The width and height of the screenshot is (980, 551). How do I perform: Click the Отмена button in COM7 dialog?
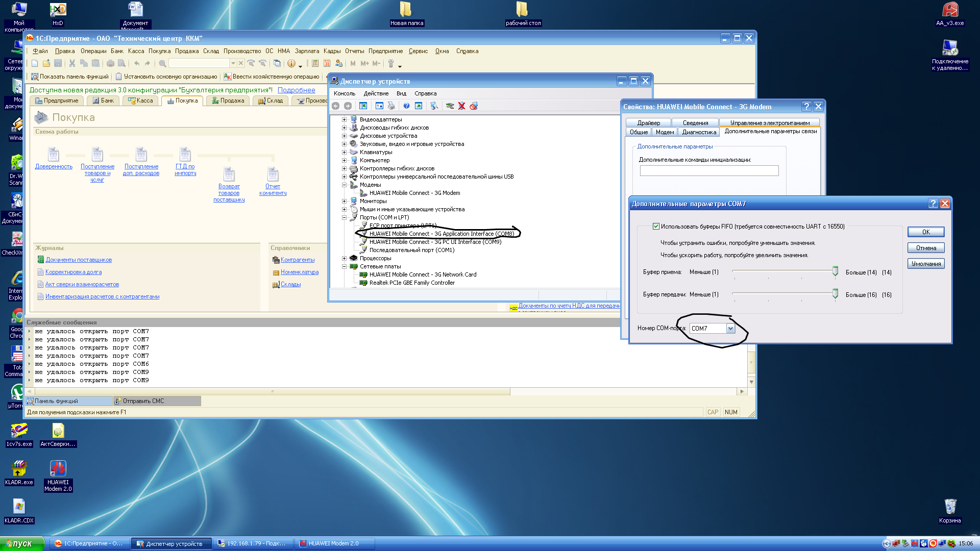pyautogui.click(x=926, y=248)
